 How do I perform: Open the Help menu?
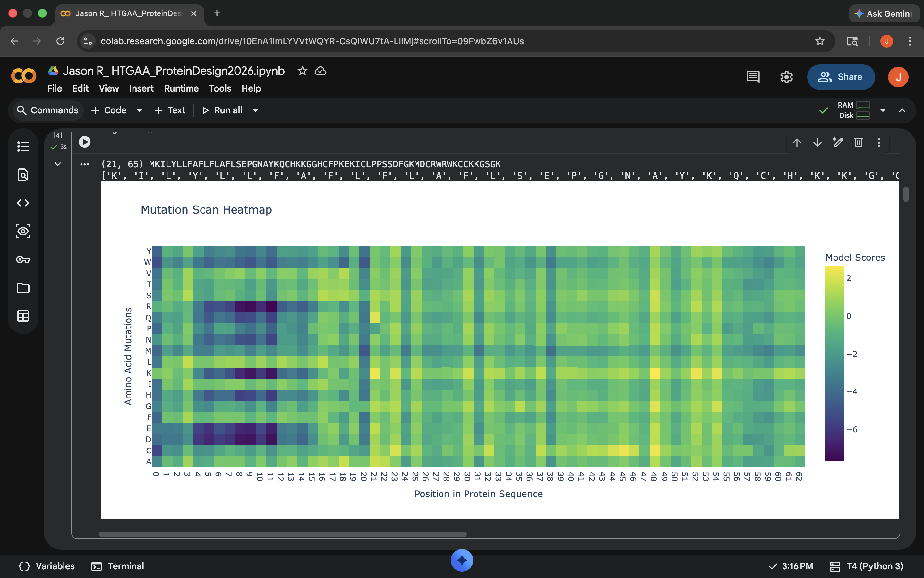[x=251, y=88]
